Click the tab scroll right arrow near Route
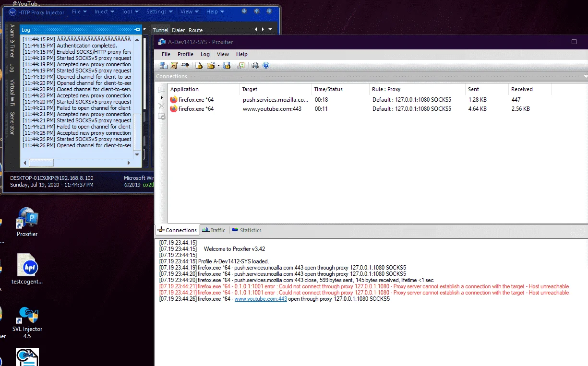 [x=263, y=30]
